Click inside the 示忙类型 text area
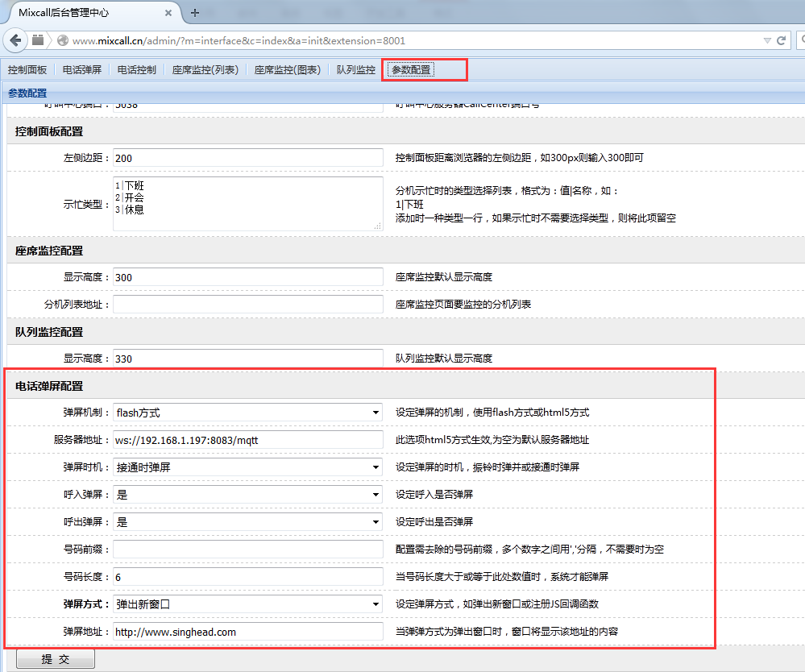 (x=247, y=205)
